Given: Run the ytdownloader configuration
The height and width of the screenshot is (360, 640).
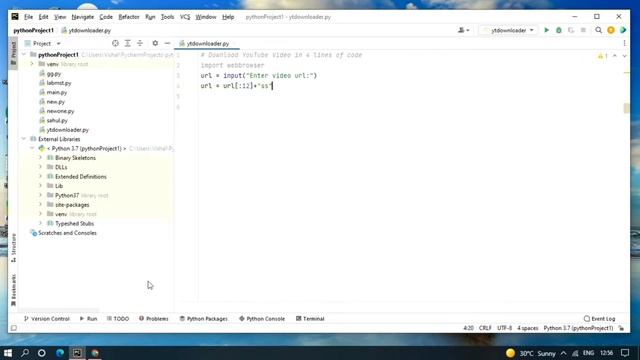Looking at the screenshot, I should (547, 30).
